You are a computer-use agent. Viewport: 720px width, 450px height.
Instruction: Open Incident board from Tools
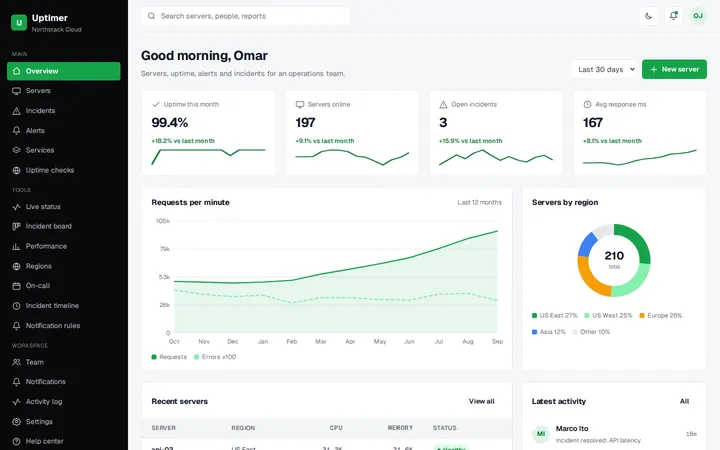click(64, 226)
